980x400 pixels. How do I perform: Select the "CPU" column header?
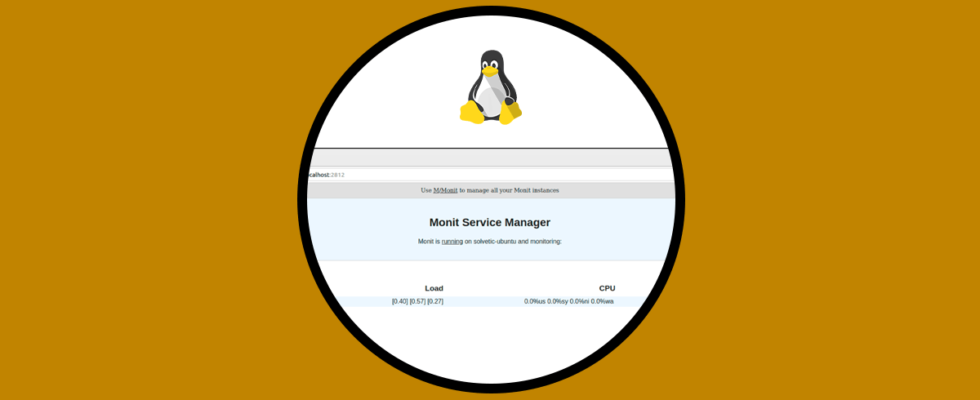pyautogui.click(x=607, y=288)
